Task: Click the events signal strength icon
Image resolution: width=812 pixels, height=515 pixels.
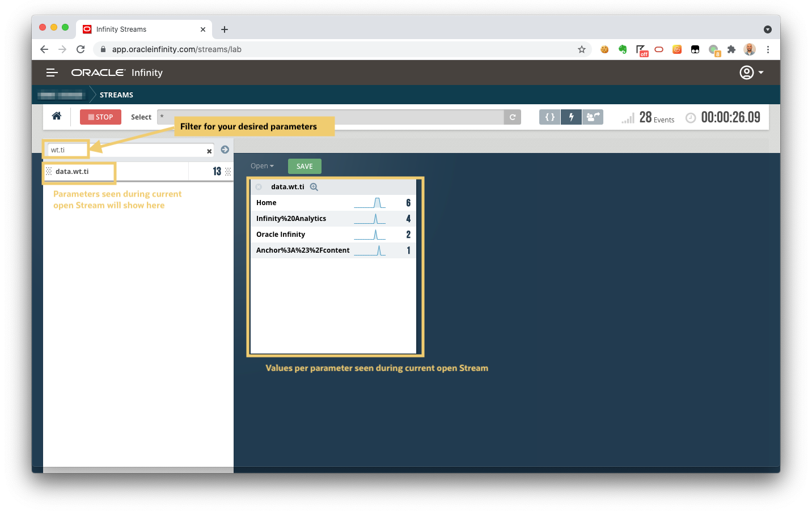Action: 628,118
